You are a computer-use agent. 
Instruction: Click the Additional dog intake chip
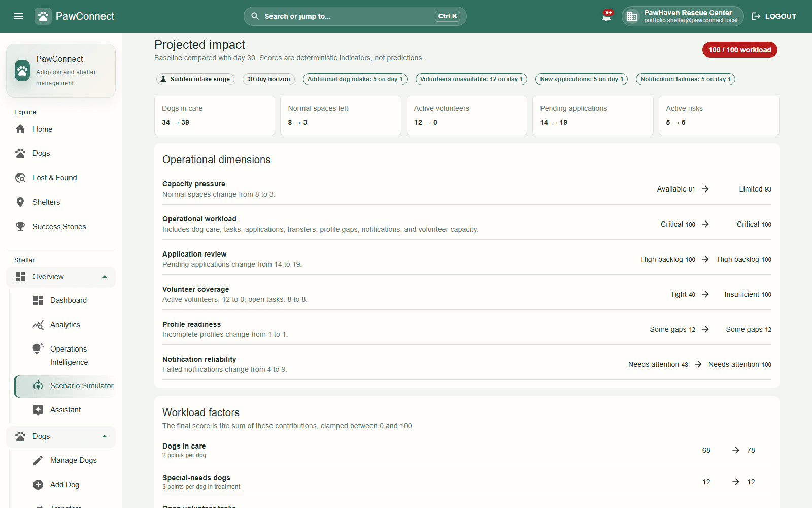pyautogui.click(x=355, y=79)
